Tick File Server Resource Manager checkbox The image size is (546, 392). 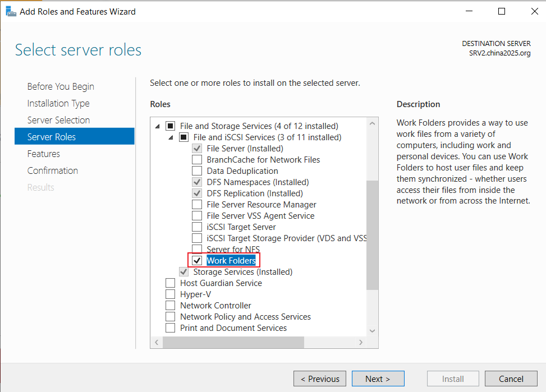click(197, 204)
